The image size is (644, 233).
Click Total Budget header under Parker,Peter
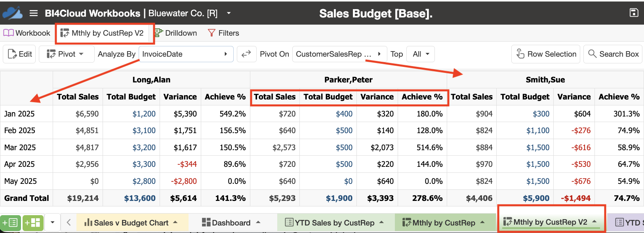[x=328, y=97]
